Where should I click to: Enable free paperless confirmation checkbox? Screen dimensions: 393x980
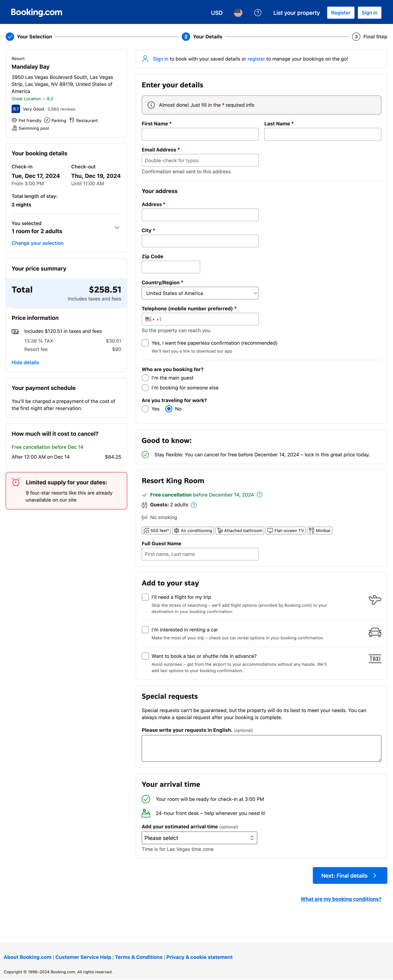(x=145, y=343)
